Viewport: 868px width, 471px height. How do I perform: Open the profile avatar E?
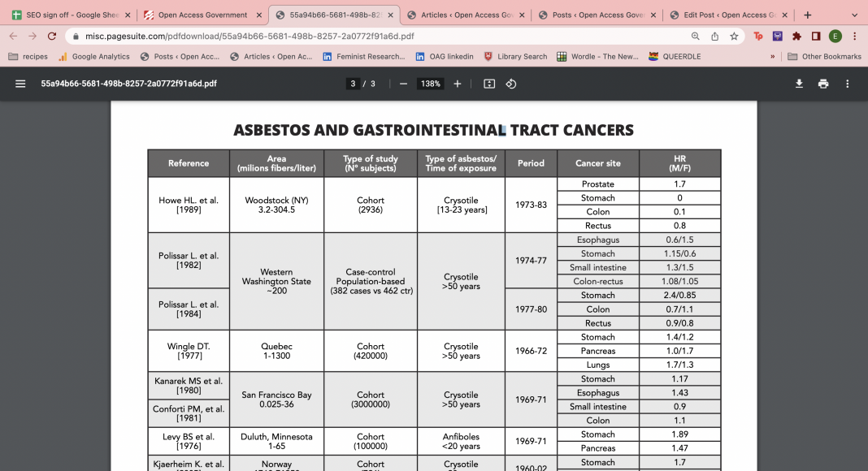click(835, 36)
